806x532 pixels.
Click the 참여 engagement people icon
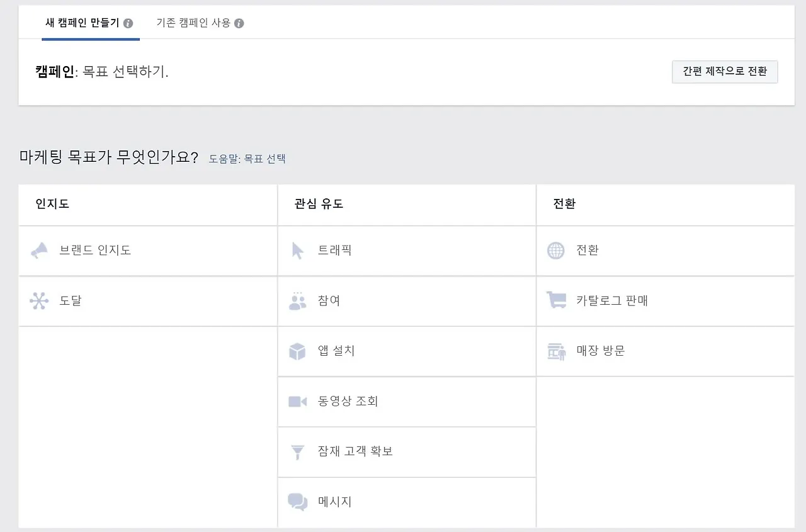[x=297, y=300]
